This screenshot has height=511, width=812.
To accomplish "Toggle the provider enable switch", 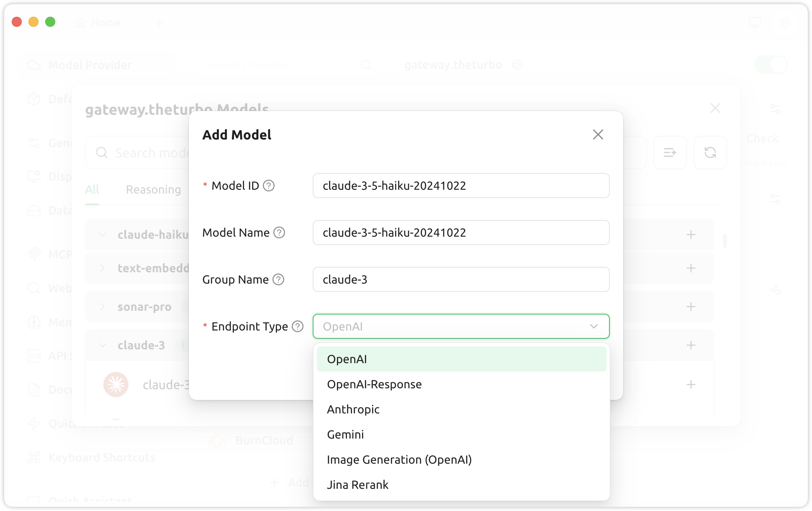I will click(771, 65).
